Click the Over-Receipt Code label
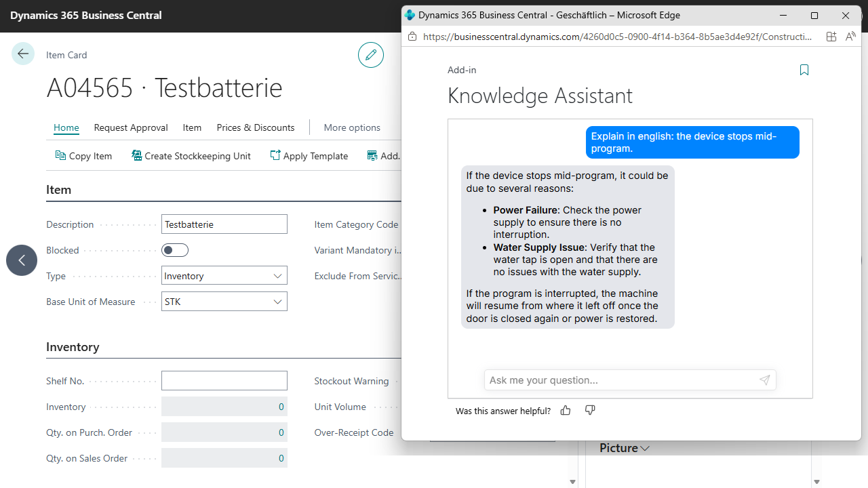Image resolution: width=868 pixels, height=488 pixels. coord(353,432)
